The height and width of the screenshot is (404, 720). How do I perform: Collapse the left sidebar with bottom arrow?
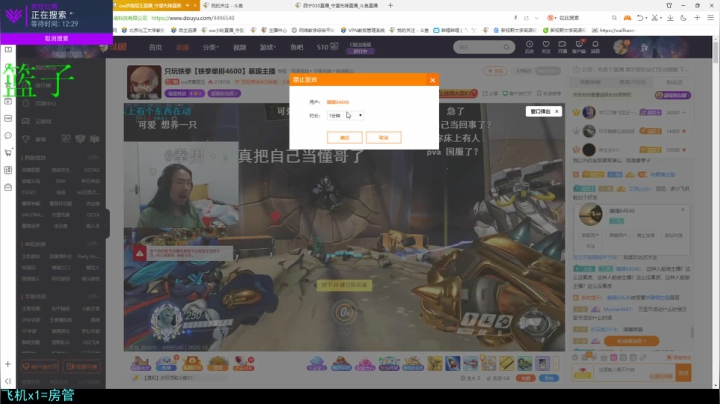click(x=8, y=381)
